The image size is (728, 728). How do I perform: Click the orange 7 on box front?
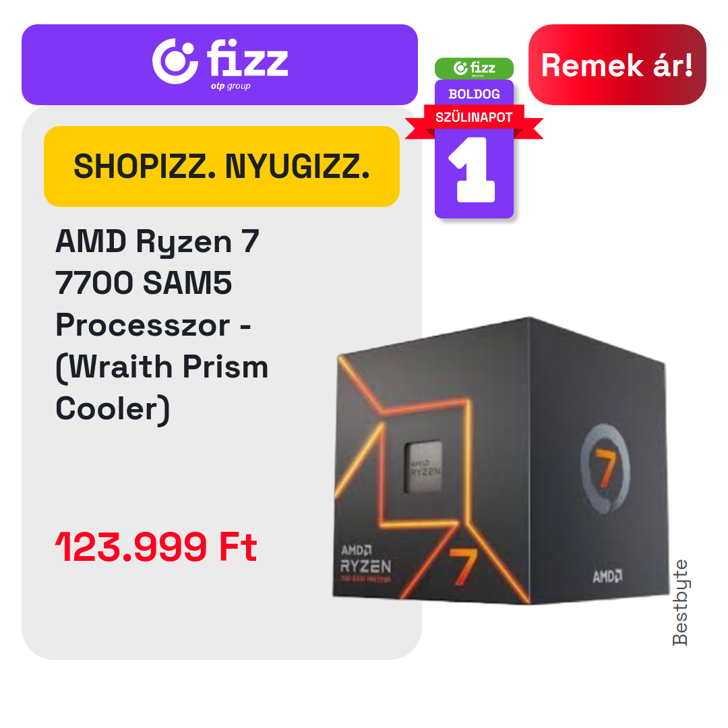463,567
